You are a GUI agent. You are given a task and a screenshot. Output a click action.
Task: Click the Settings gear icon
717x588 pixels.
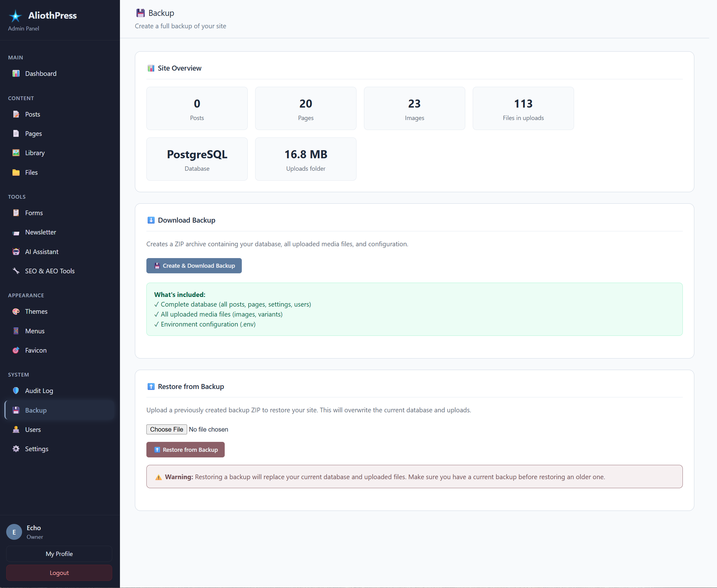pos(16,449)
